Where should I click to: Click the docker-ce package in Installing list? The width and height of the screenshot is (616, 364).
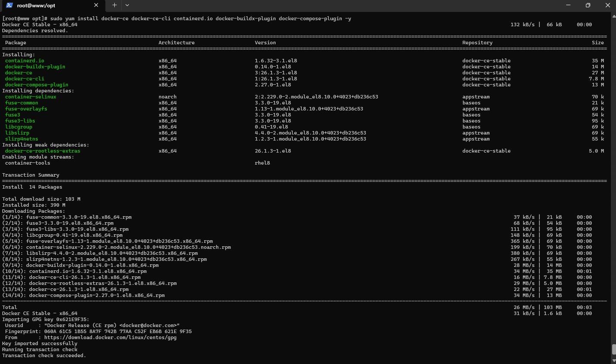[x=18, y=73]
